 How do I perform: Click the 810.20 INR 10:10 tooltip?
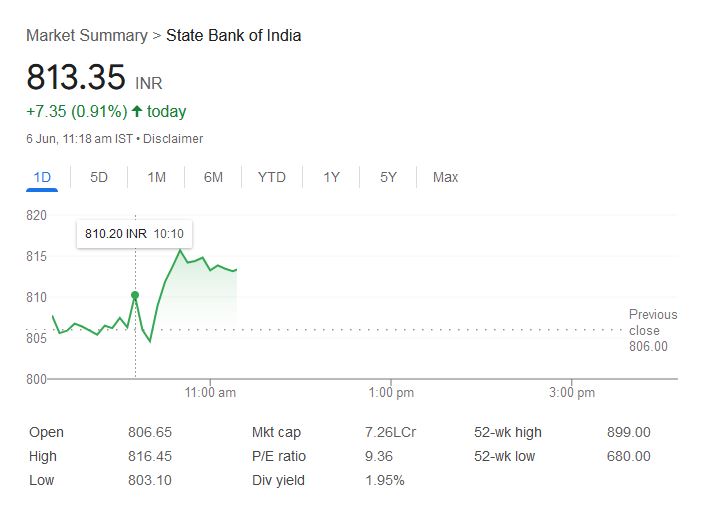[135, 233]
